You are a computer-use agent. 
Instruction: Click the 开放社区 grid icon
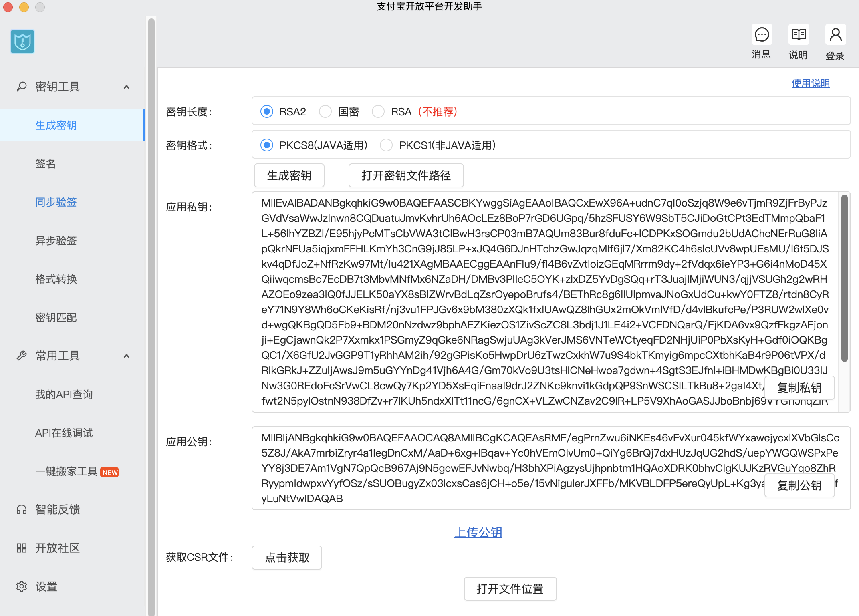(x=22, y=548)
